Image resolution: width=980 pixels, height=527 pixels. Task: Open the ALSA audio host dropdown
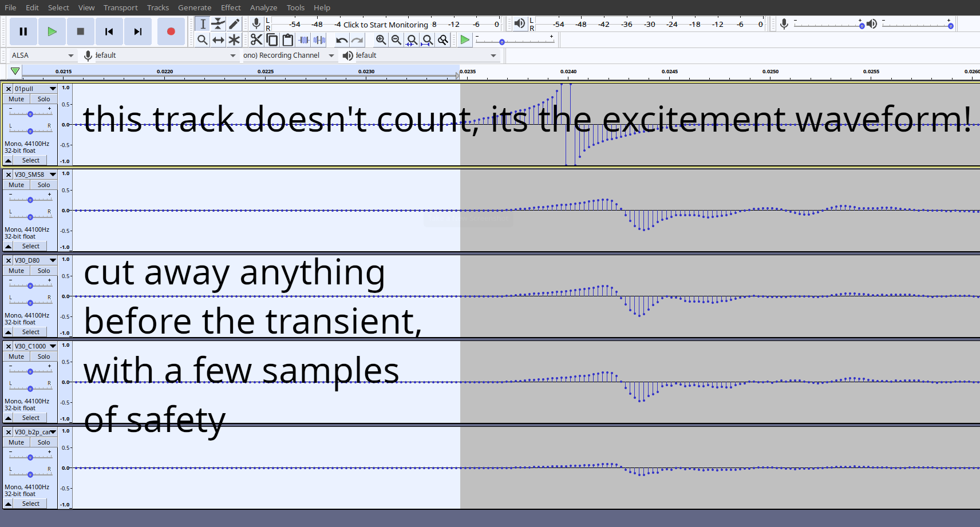click(42, 56)
